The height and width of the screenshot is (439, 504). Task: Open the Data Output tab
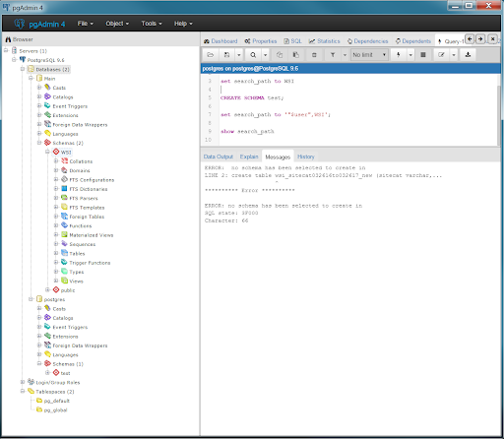[219, 157]
